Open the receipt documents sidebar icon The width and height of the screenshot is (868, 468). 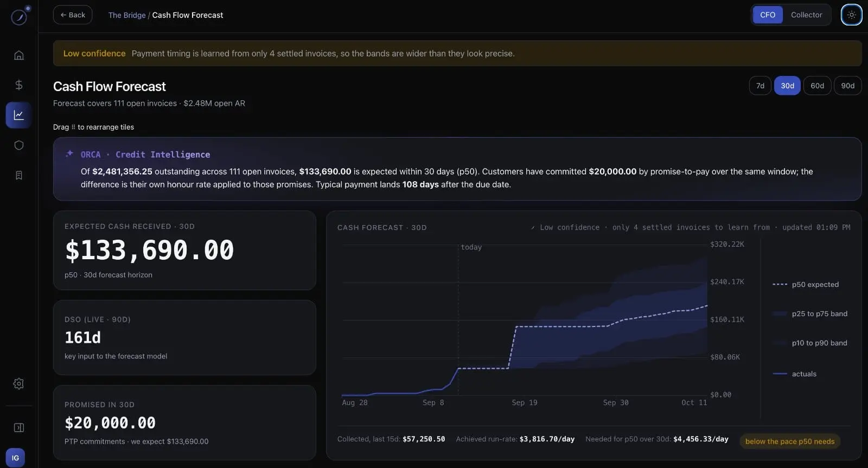click(x=19, y=175)
